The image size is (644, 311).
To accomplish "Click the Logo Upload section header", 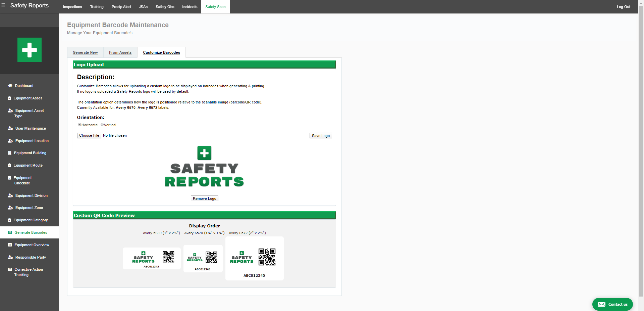I will 204,64.
